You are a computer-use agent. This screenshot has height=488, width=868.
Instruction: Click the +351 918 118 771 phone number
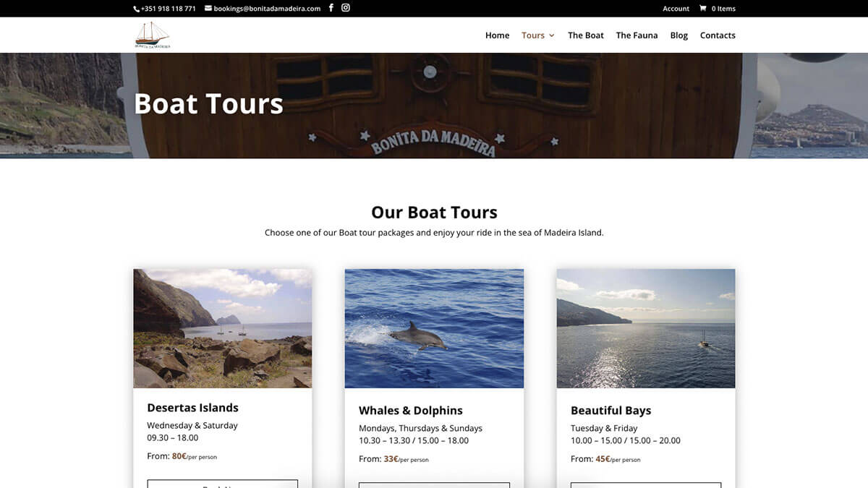168,9
